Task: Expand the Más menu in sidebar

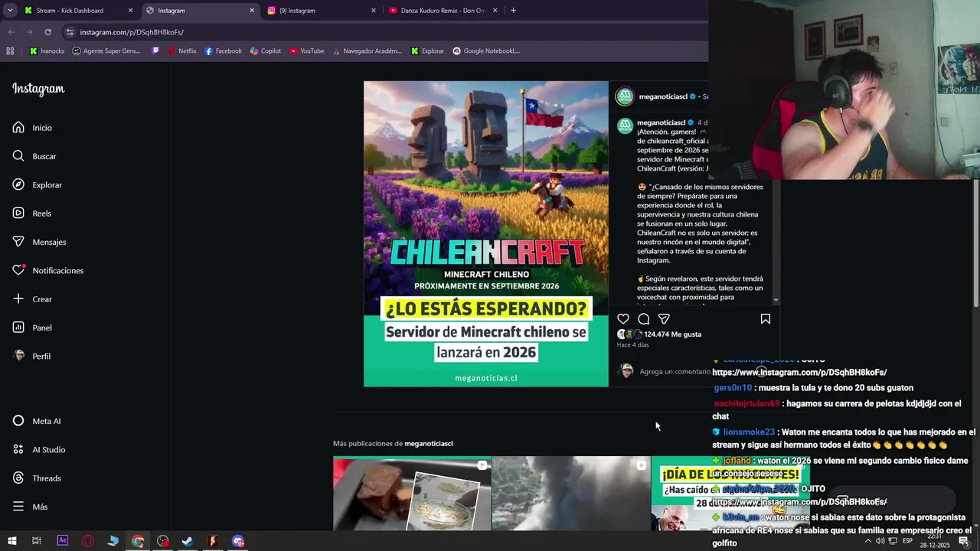Action: click(x=30, y=507)
